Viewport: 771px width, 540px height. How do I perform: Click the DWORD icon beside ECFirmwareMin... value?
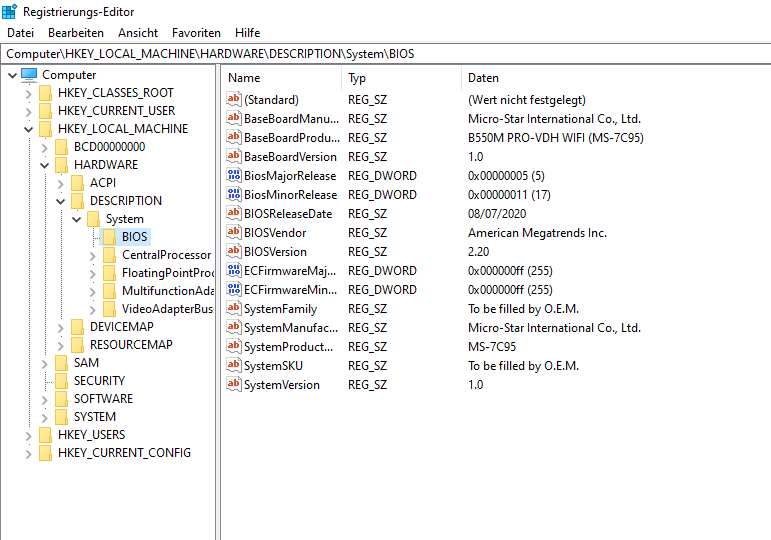tap(234, 290)
